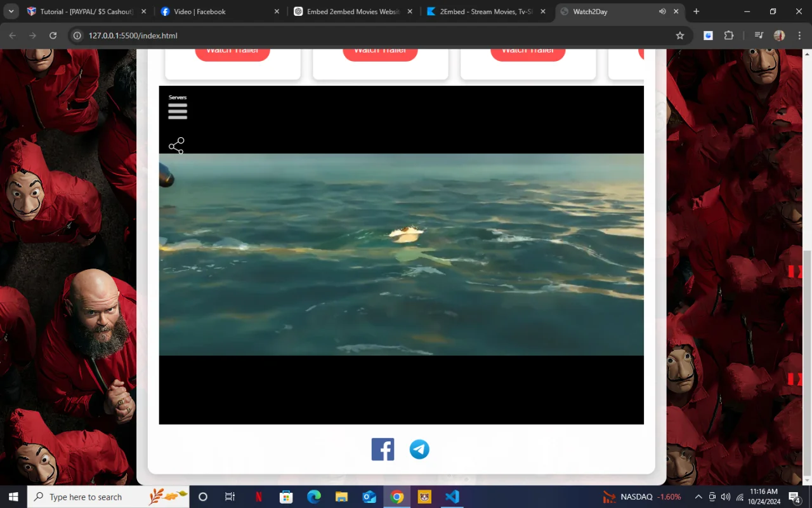Open the cat-face app on the taskbar
This screenshot has width=812, height=508.
point(424,497)
